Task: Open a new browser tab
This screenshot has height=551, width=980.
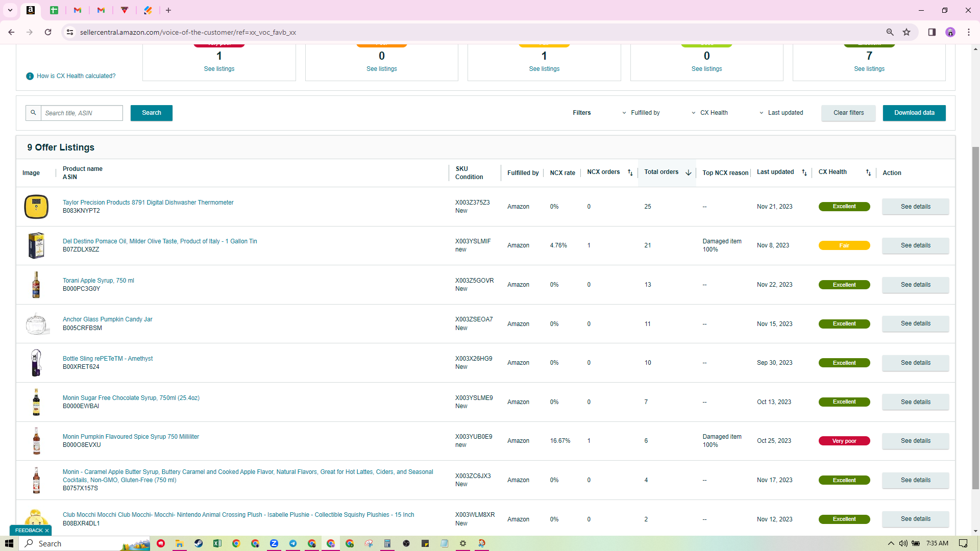Action: tap(168, 10)
